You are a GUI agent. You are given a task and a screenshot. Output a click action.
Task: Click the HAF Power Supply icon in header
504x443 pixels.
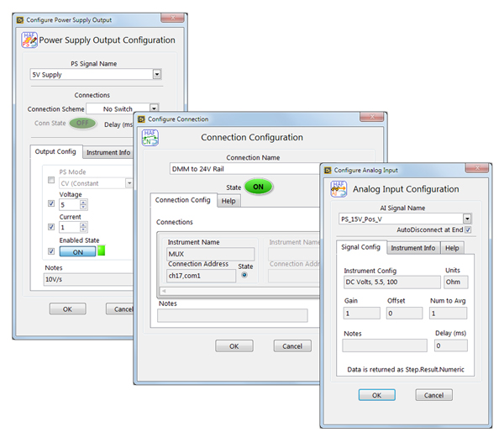29,40
